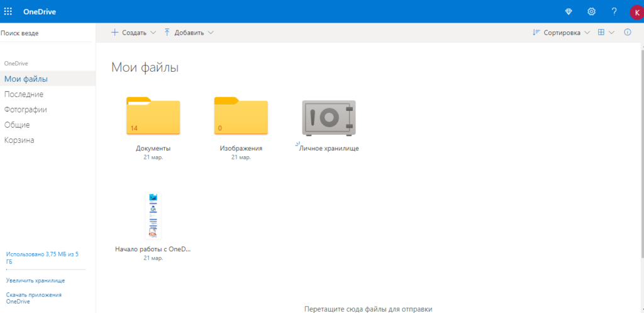Switch view layout via grid dropdown
Image resolution: width=644 pixels, height=313 pixels.
tap(606, 33)
